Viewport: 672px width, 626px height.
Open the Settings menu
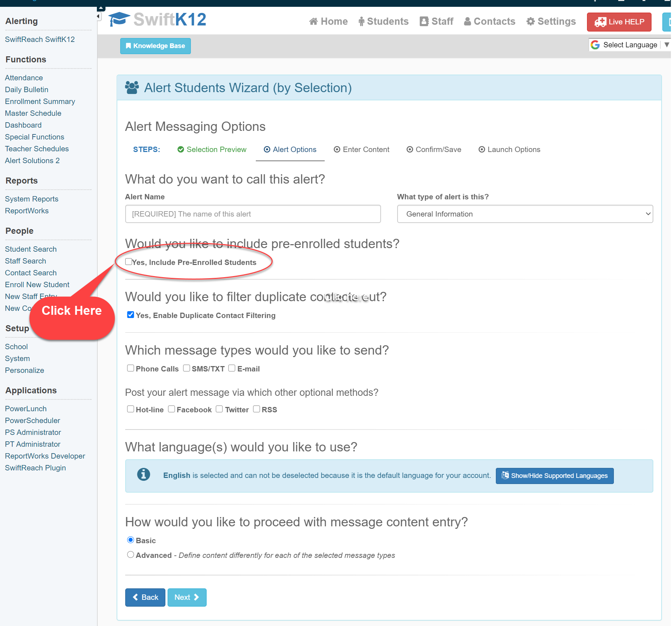(551, 22)
